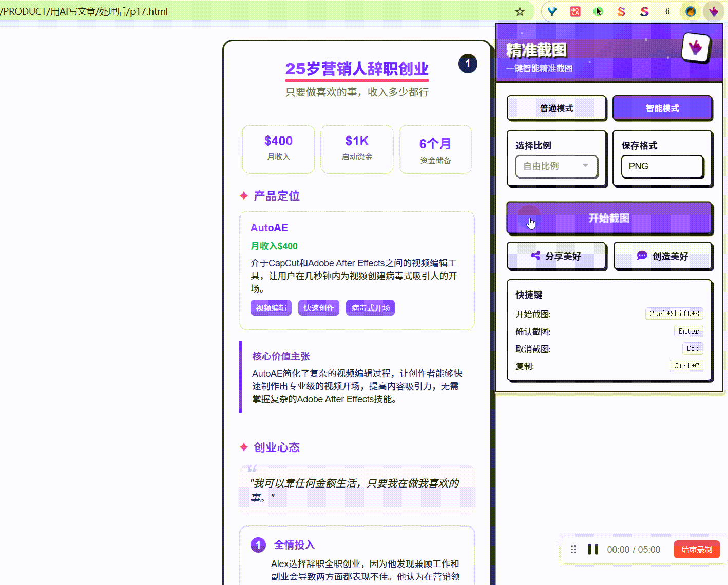Click the 开始截图 button
Image resolution: width=728 pixels, height=585 pixels.
coord(609,218)
